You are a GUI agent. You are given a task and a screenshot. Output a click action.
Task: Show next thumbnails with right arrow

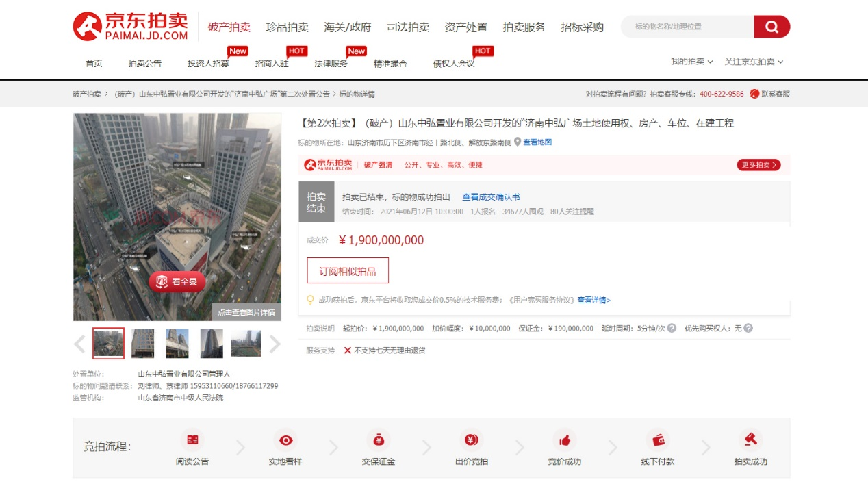275,344
